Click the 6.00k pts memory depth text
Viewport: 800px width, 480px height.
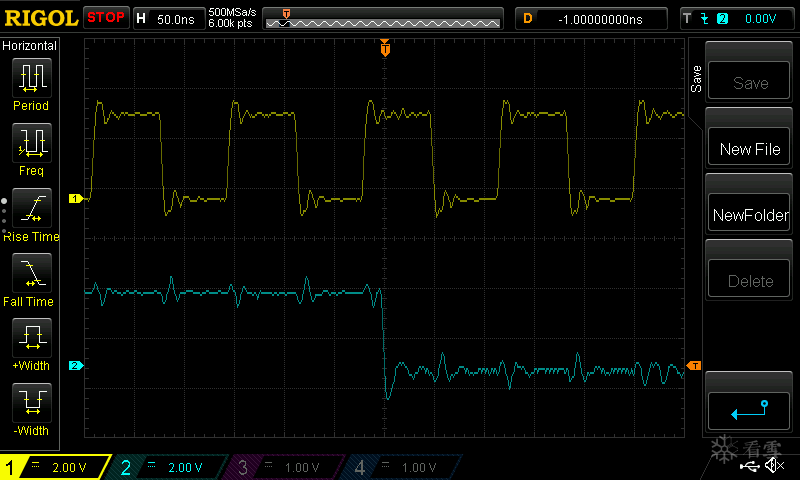(x=231, y=23)
